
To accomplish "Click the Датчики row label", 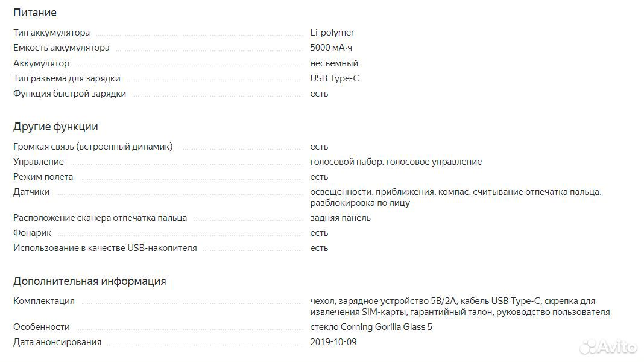I will pos(31,192).
